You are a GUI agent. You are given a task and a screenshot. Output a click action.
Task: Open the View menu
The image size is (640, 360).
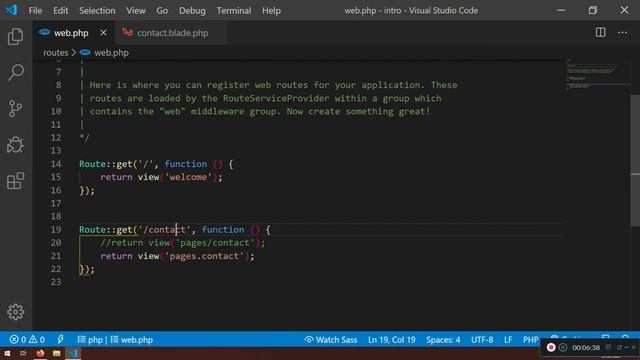click(x=136, y=11)
